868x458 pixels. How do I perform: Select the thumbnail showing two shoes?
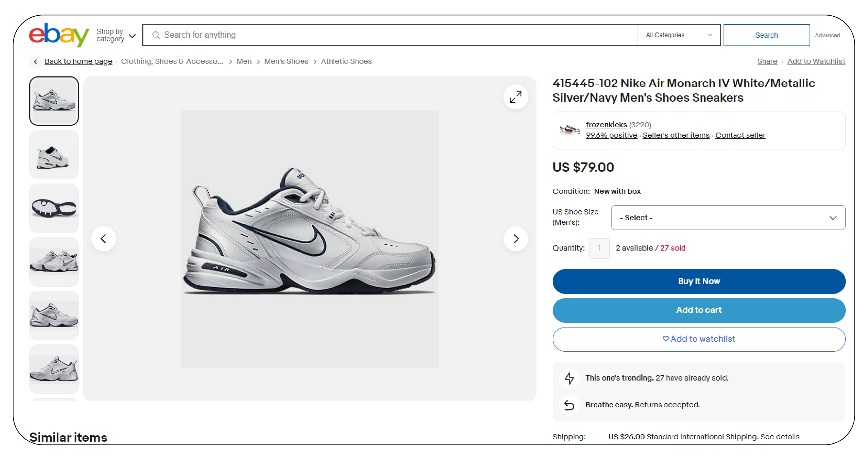pos(54,262)
